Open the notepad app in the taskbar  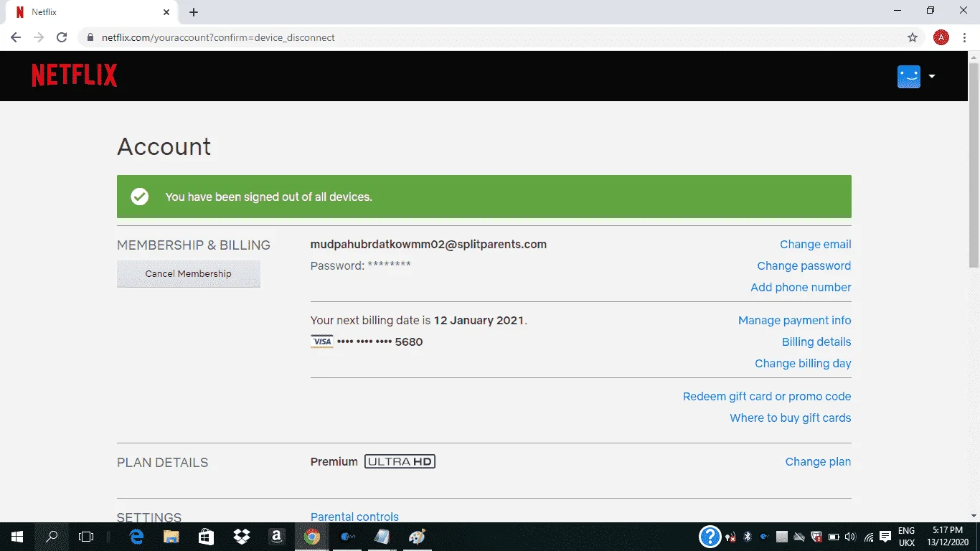(382, 537)
